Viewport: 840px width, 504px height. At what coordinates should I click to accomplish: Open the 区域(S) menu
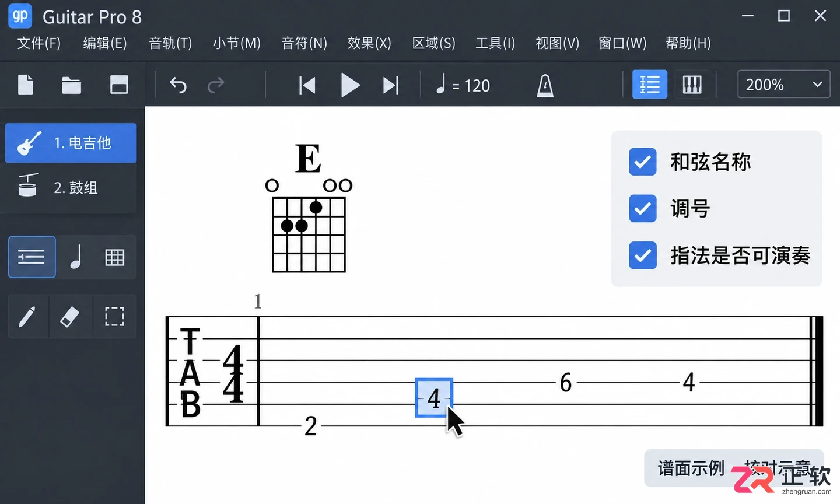433,43
